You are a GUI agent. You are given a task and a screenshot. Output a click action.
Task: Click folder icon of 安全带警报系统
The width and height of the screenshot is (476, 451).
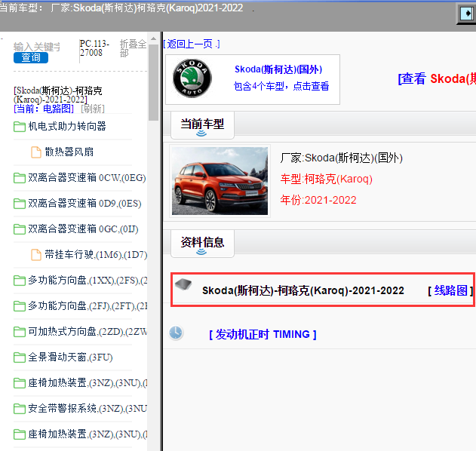(x=20, y=409)
